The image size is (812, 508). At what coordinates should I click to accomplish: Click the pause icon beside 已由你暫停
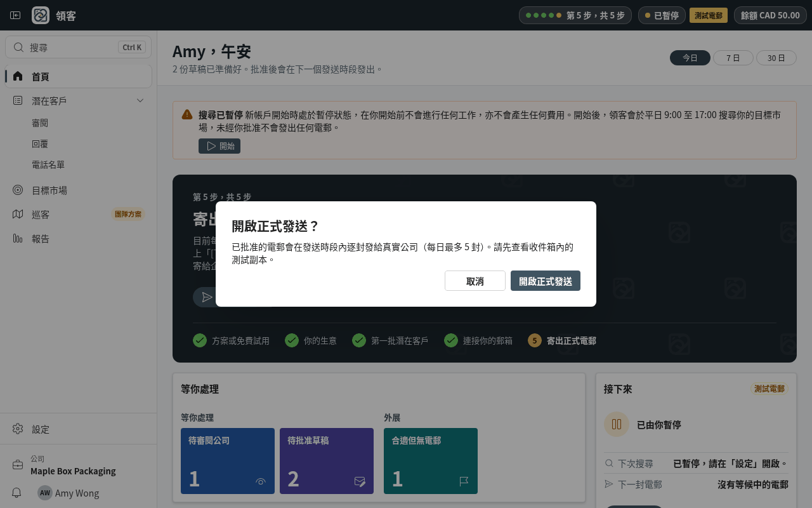(x=617, y=424)
